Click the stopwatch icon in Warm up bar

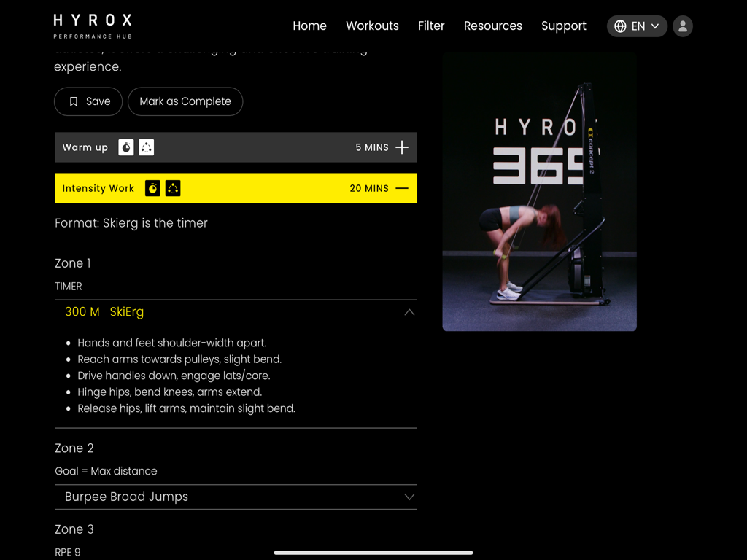[x=125, y=147]
